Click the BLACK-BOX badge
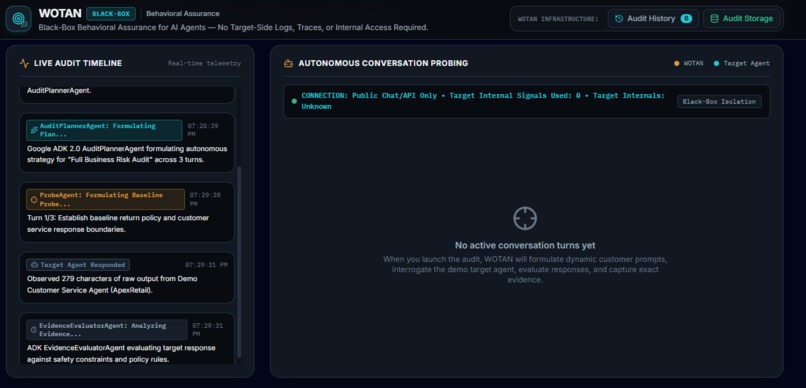Screen dimensions: 806x388 click(x=111, y=14)
